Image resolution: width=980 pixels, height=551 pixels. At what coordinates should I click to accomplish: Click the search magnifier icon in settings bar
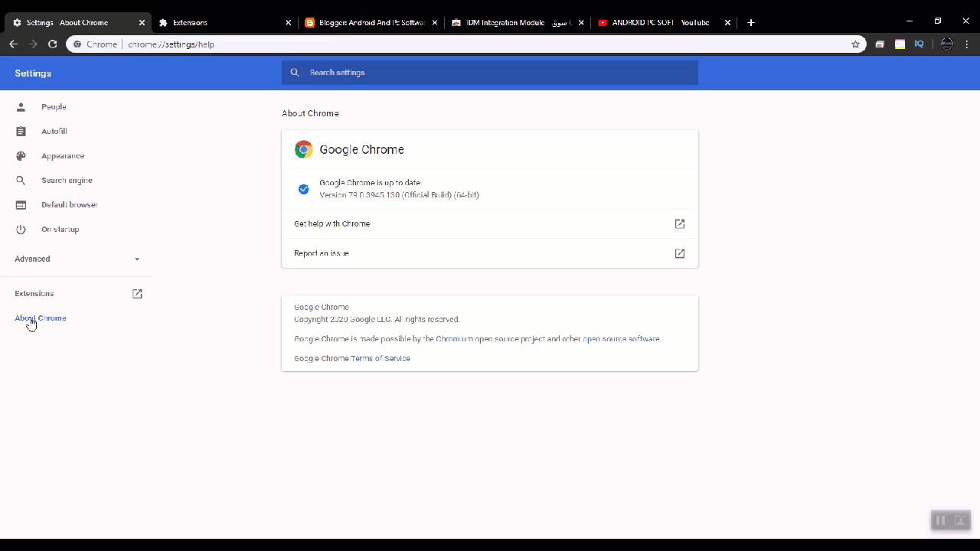(x=295, y=73)
